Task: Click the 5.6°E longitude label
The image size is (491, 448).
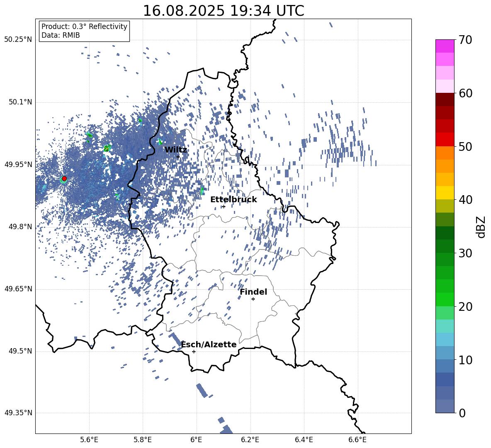Action: [89, 440]
